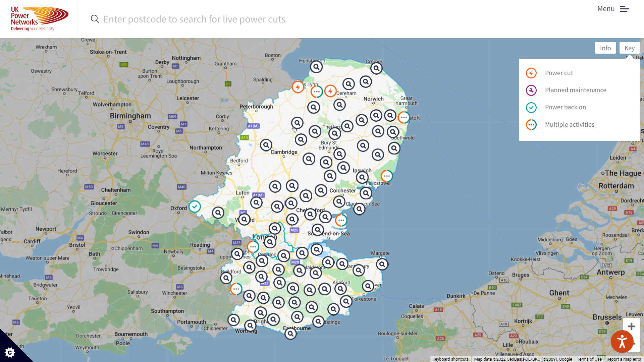Open the accessibility options button

pyautogui.click(x=622, y=342)
